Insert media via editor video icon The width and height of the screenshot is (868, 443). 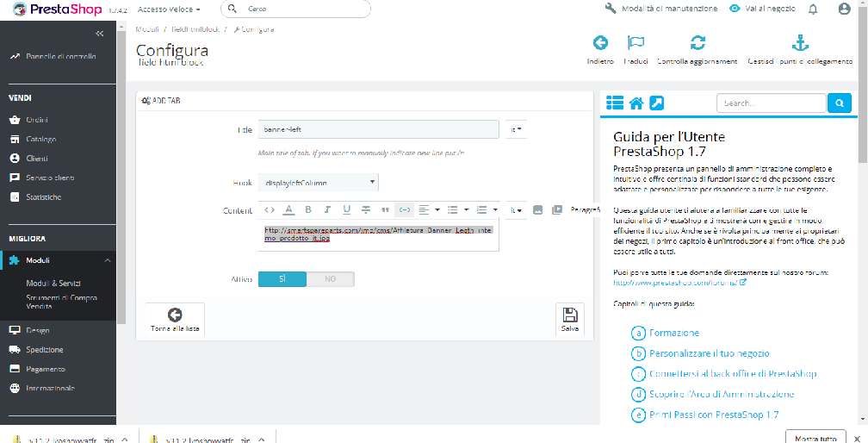pyautogui.click(x=557, y=210)
